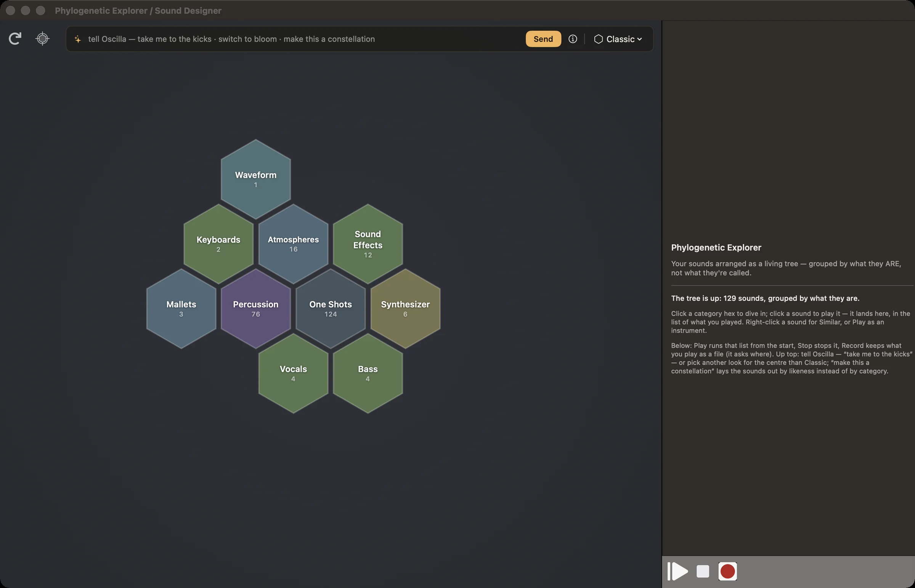This screenshot has height=588, width=915.
Task: Open the Percussion hex with 76 sounds
Action: [x=255, y=309]
